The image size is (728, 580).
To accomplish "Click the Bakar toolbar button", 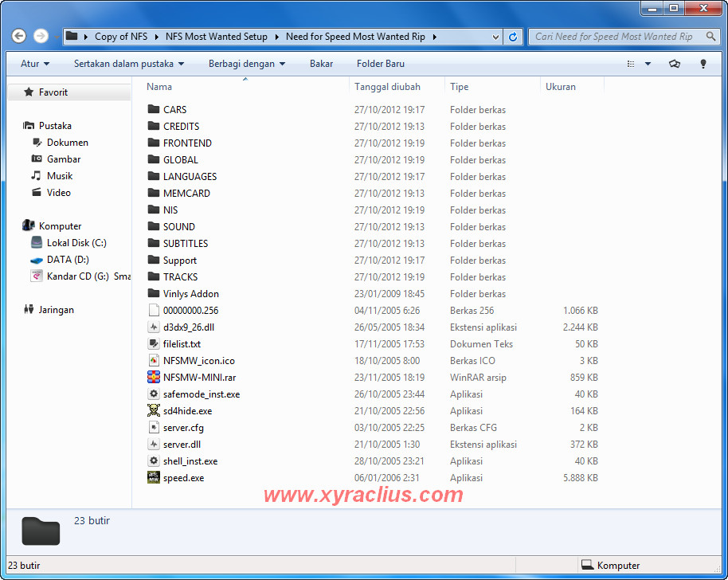I will (x=321, y=64).
